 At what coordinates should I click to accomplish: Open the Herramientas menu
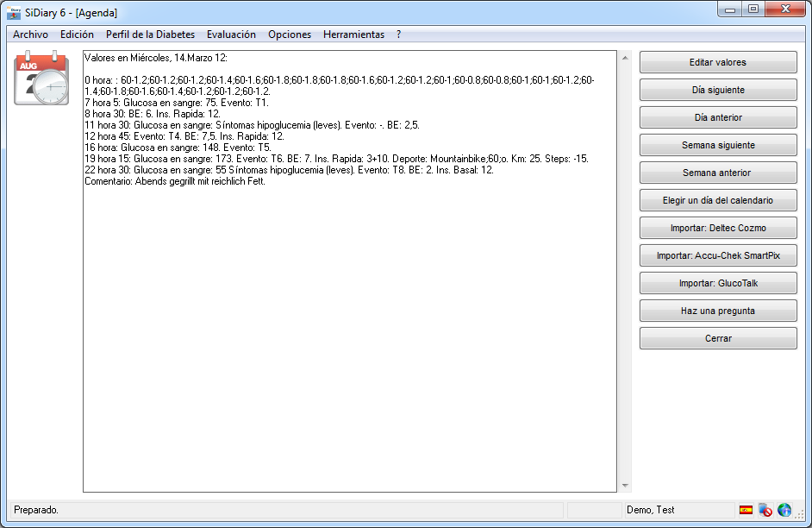click(x=353, y=35)
